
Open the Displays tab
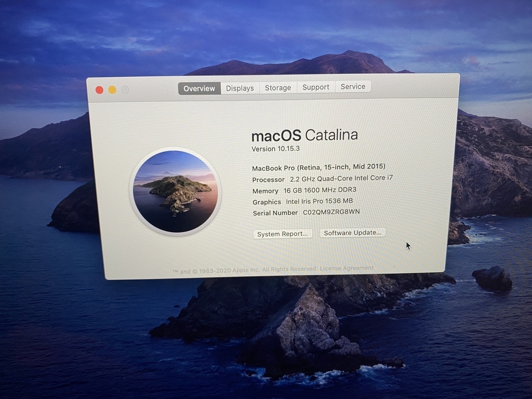click(x=240, y=88)
